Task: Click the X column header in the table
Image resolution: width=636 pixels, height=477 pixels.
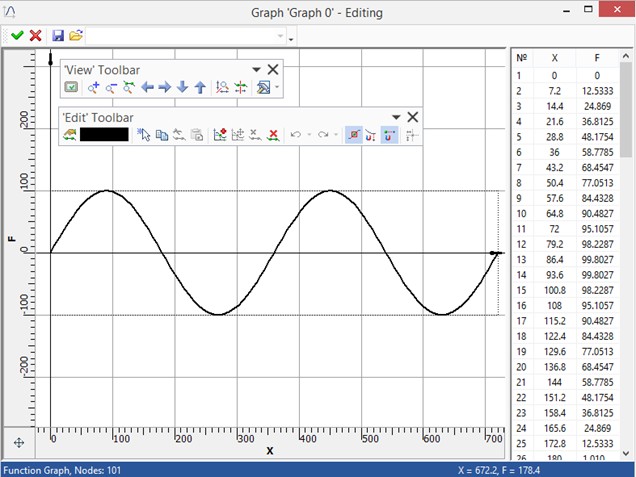Action: 555,58
